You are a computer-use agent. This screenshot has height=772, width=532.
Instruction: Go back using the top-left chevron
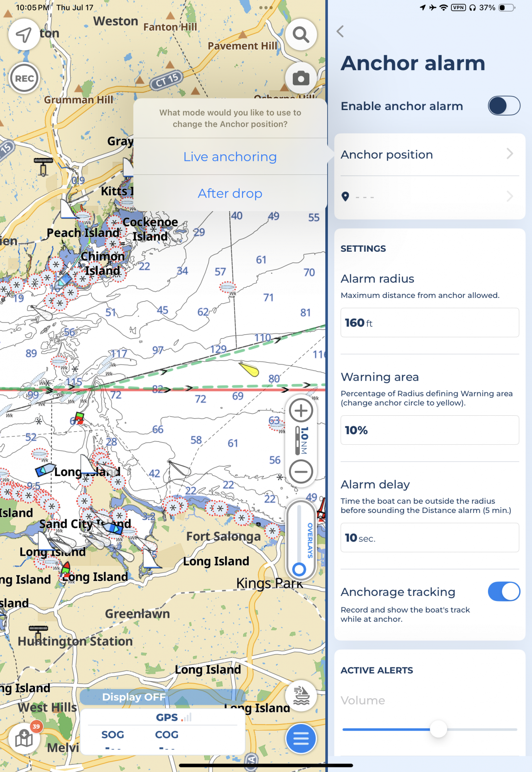click(340, 32)
